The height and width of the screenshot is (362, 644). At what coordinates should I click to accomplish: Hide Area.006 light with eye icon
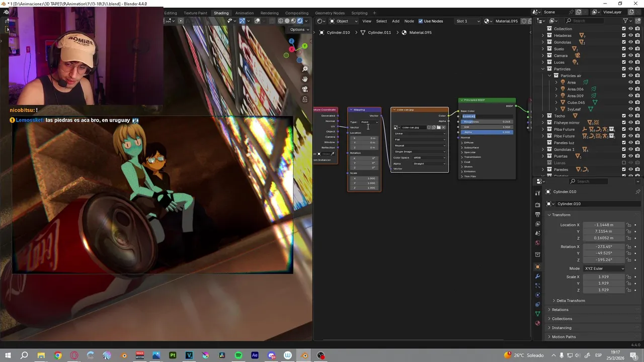[x=630, y=89]
